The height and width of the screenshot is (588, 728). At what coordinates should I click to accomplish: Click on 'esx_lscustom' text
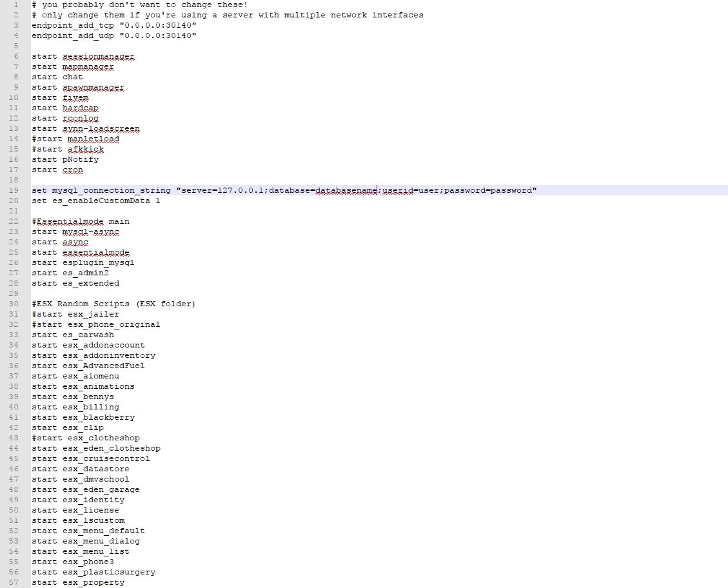[x=93, y=521]
